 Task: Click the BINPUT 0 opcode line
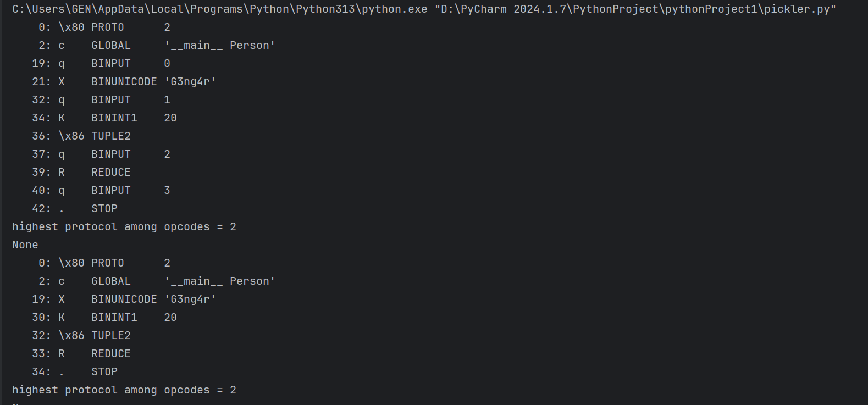pyautogui.click(x=111, y=64)
